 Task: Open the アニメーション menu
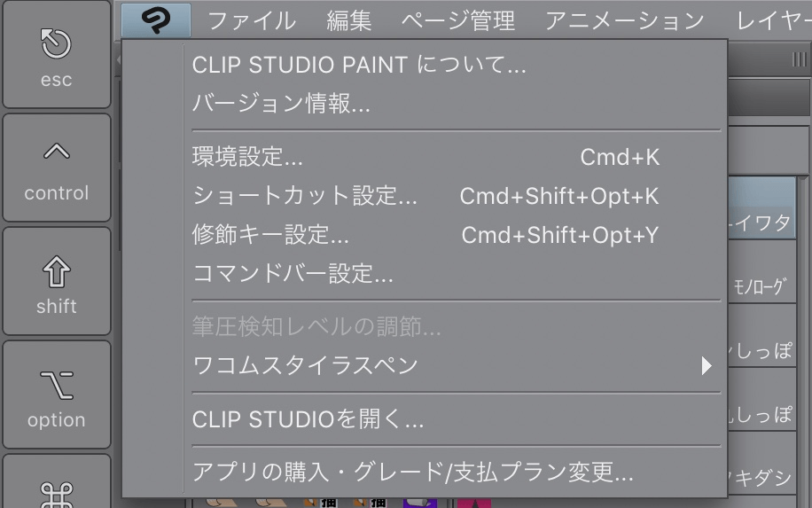pos(624,20)
